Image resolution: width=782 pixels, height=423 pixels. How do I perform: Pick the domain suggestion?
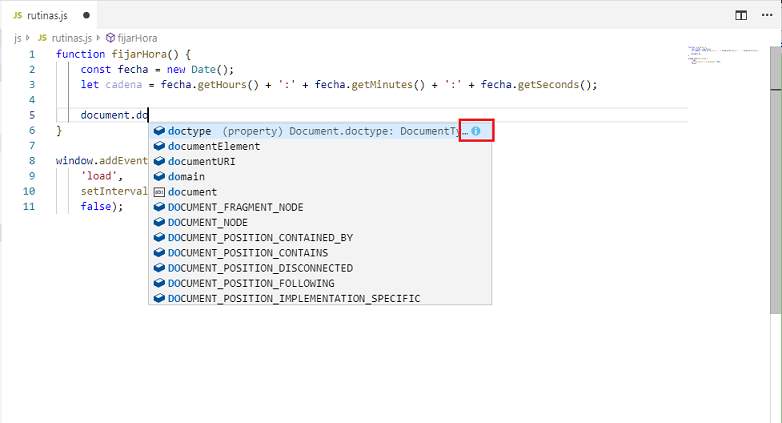[320, 177]
